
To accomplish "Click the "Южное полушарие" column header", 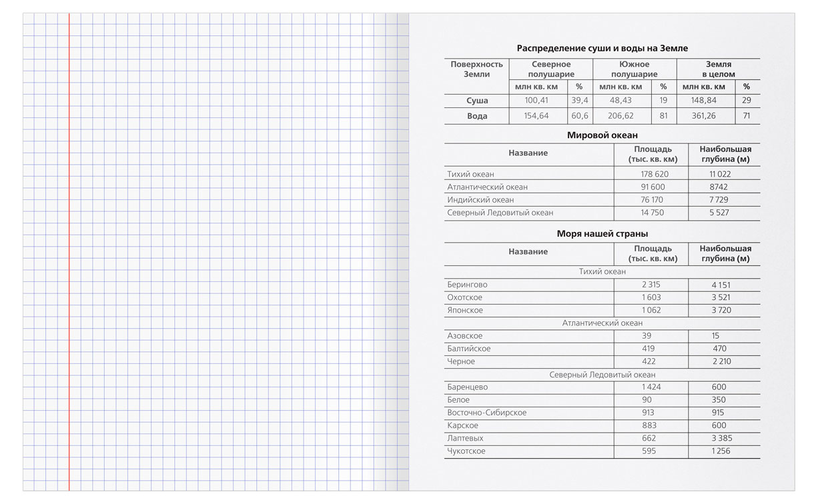I will (x=633, y=69).
